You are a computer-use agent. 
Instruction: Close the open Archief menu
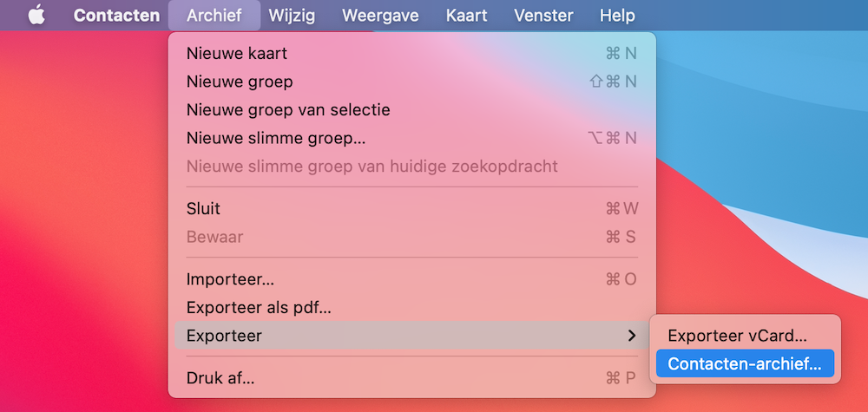tap(214, 15)
